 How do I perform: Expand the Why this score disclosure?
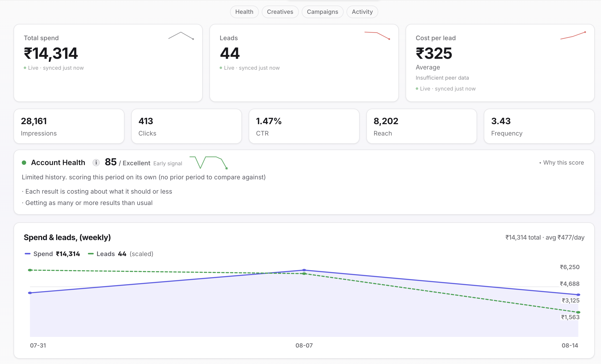point(562,163)
